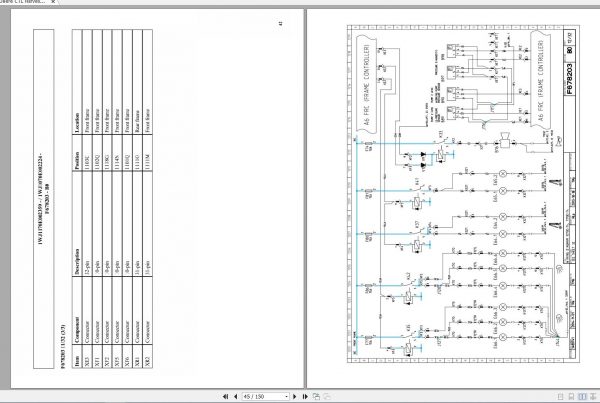Click the 'Rear frame' location cell

pos(137,121)
